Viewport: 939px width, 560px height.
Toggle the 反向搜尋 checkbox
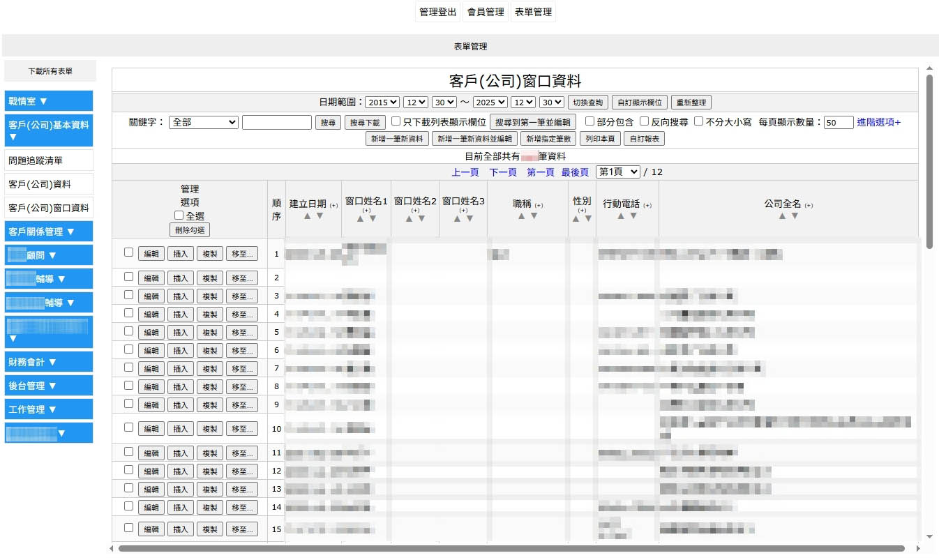click(644, 121)
